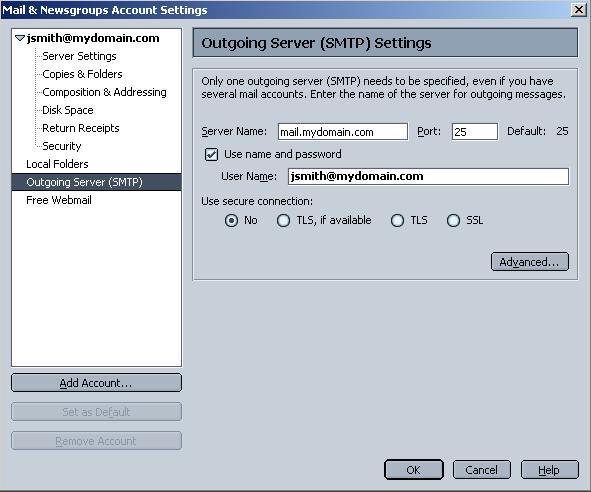Screen dimensions: 591x492
Task: Click the Add Account... button
Action: (x=96, y=383)
